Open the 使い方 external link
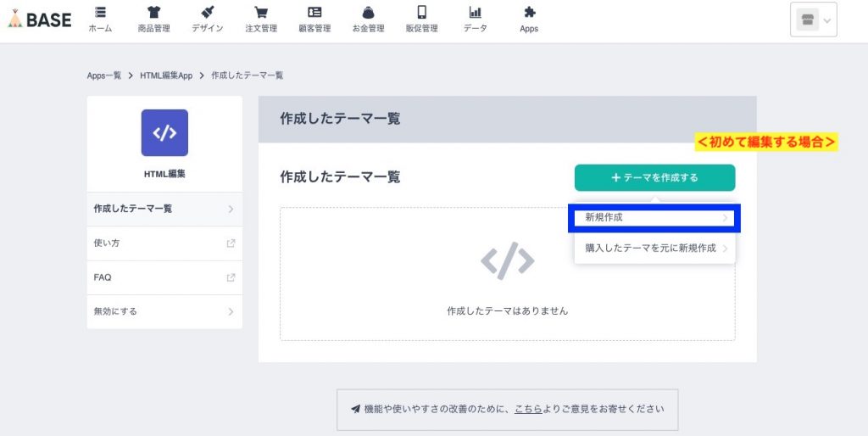 pos(164,243)
